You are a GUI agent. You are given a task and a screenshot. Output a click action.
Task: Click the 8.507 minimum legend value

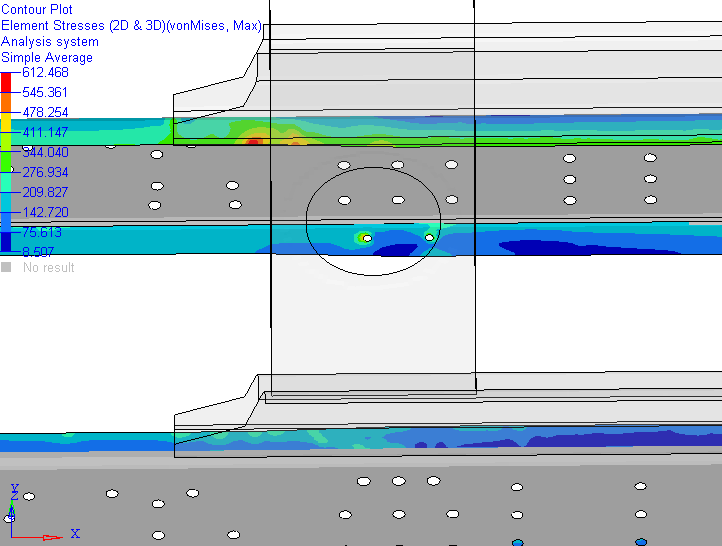38,252
